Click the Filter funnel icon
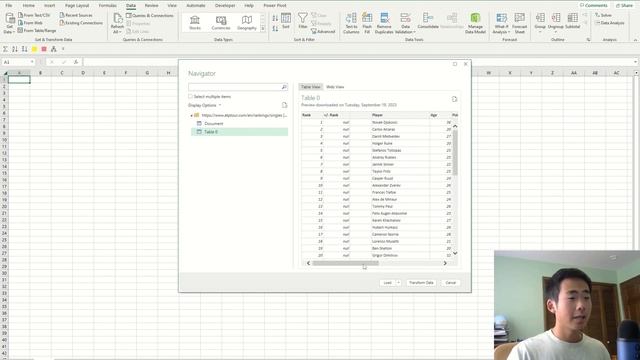The image size is (640, 360). pos(302,20)
